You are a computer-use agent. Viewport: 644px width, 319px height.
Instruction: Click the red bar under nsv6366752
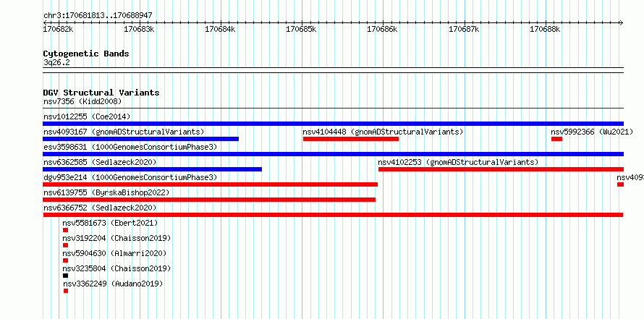(x=333, y=215)
